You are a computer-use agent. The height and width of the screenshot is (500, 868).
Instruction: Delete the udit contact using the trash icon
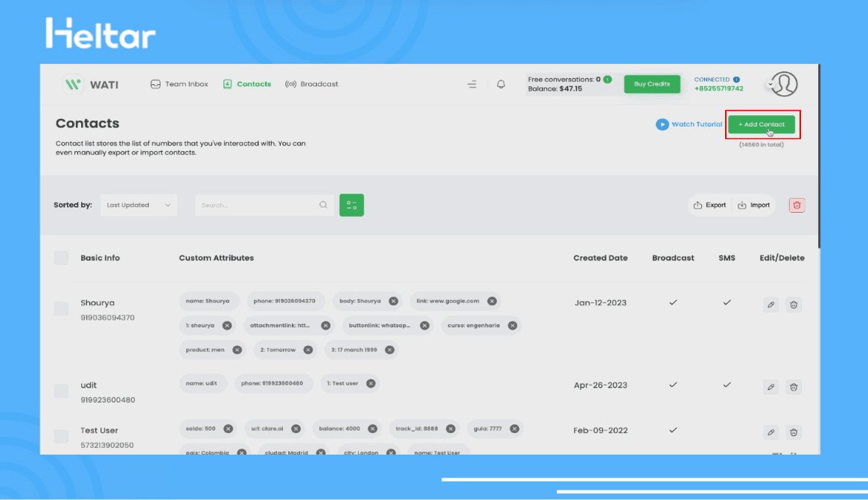point(794,387)
